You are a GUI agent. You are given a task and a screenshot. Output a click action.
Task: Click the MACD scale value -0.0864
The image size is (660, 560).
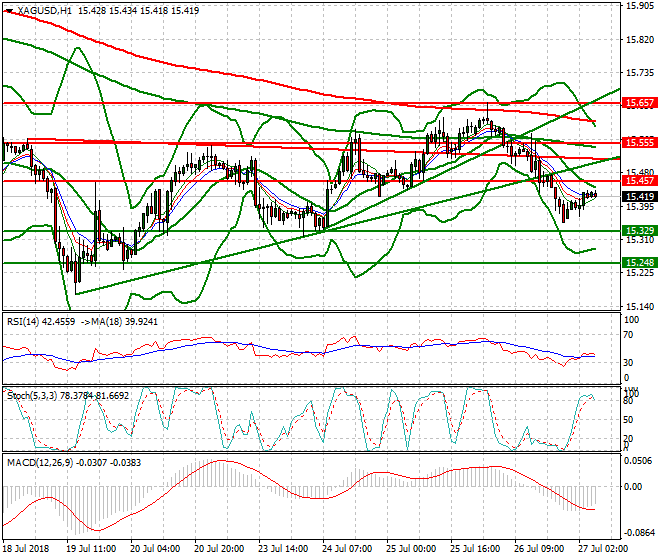[638, 533]
